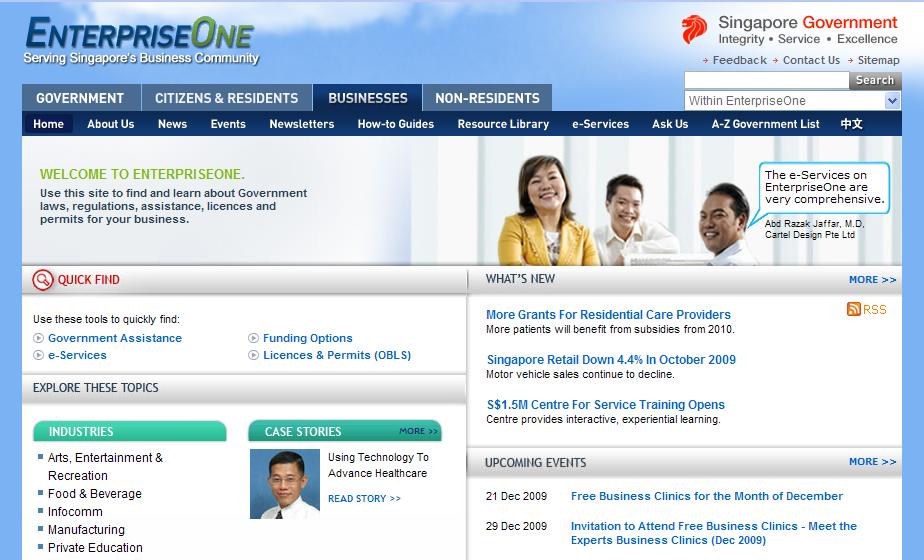Viewport: 924px width, 560px height.
Task: Read More Grants For Residential Care Providers
Action: pos(608,315)
